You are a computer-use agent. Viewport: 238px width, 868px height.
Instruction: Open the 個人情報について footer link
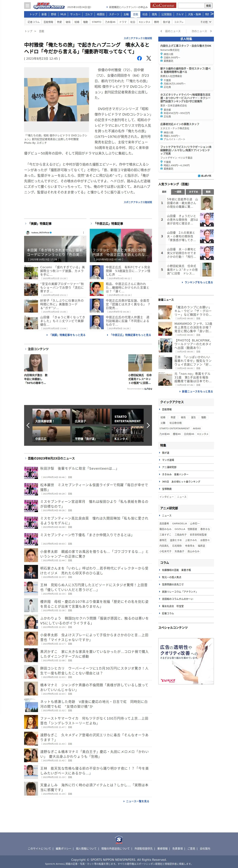[86, 849]
